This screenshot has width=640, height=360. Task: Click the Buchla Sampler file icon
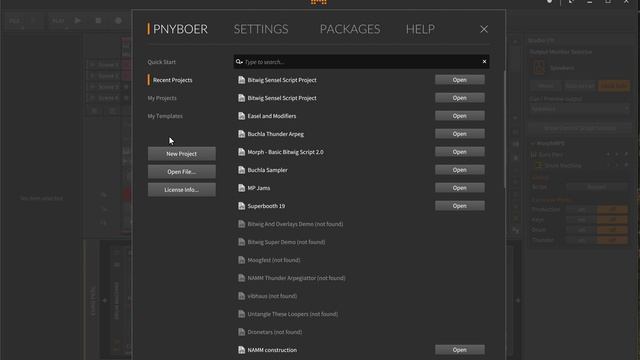click(241, 170)
